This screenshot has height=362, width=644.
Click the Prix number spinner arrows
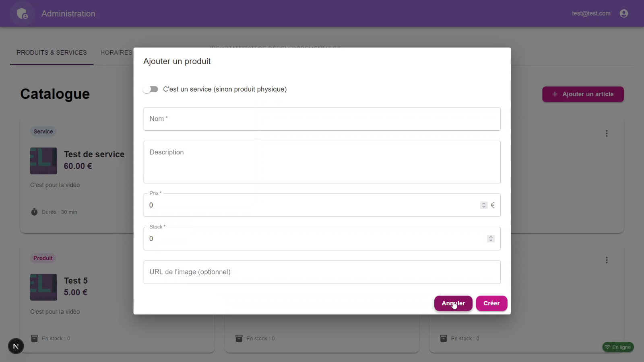click(483, 205)
